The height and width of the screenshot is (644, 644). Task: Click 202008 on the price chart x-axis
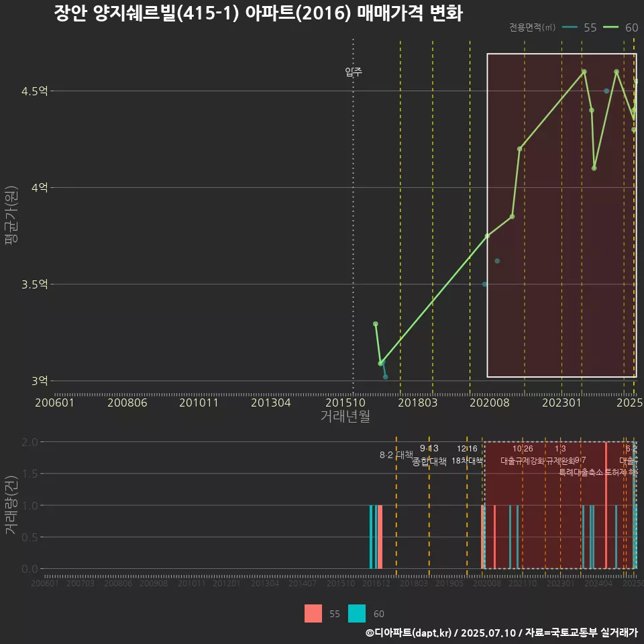(490, 402)
